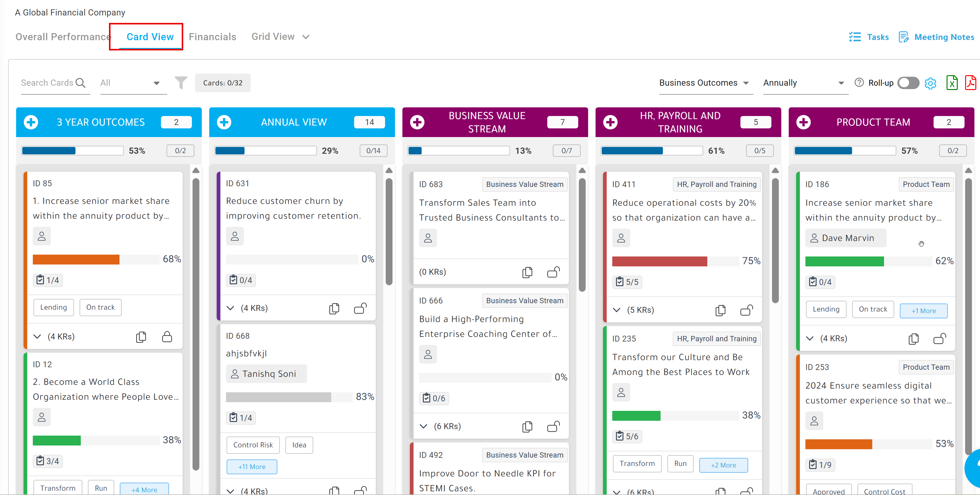Viewport: 980px width, 495px height.
Task: Open the Overall Performance tab
Action: [x=63, y=37]
